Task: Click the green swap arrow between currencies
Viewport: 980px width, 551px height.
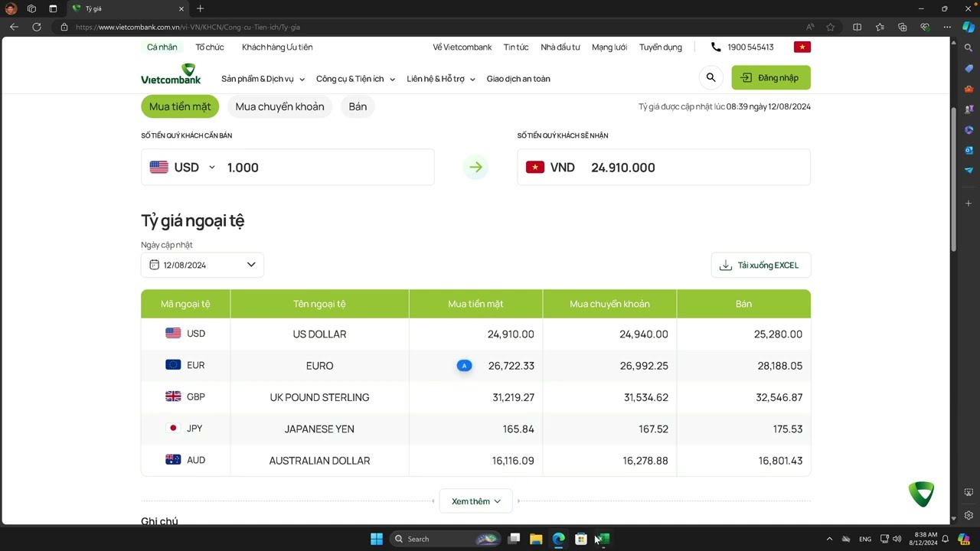Action: click(x=475, y=167)
